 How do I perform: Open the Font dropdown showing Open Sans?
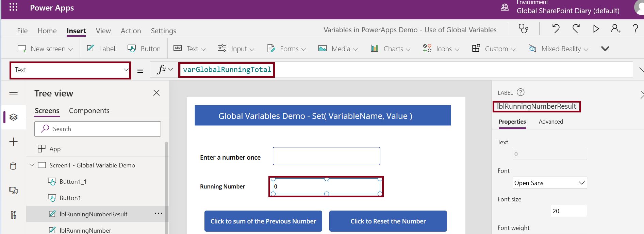pyautogui.click(x=550, y=183)
